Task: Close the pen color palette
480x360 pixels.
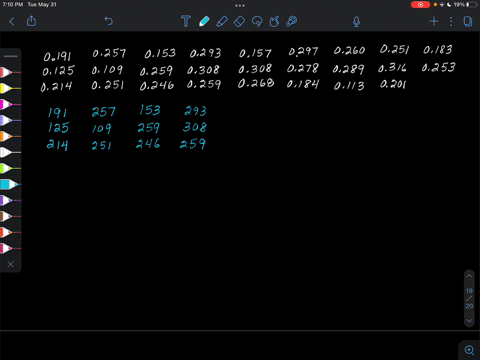Action: (11, 264)
